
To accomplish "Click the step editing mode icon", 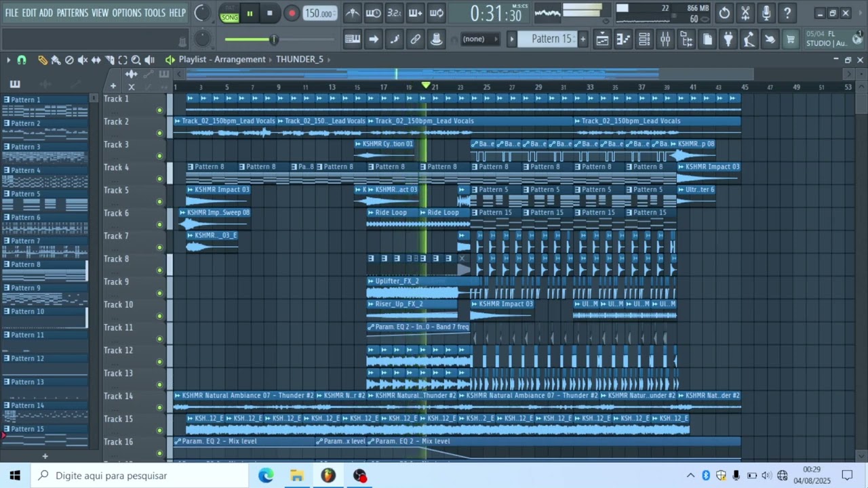I will (x=395, y=39).
